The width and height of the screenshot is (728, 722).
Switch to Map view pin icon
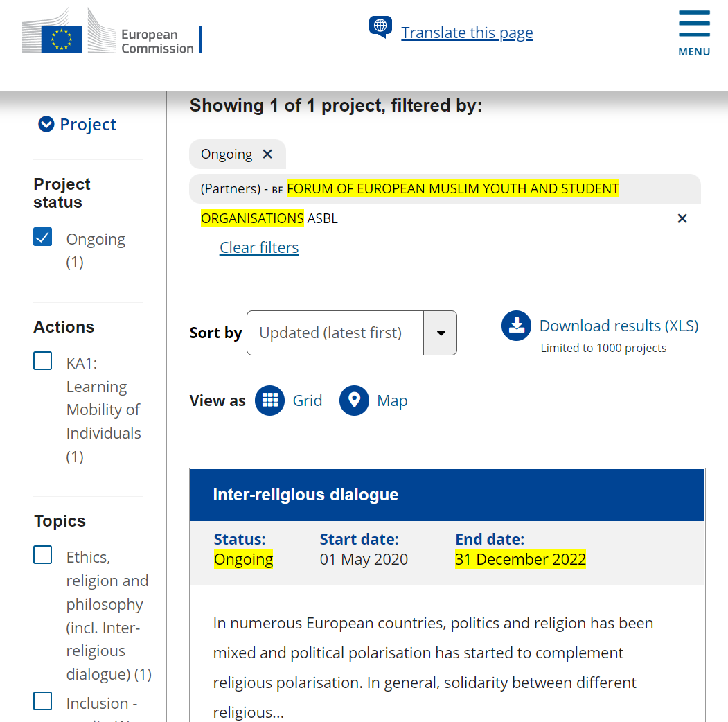pos(354,400)
